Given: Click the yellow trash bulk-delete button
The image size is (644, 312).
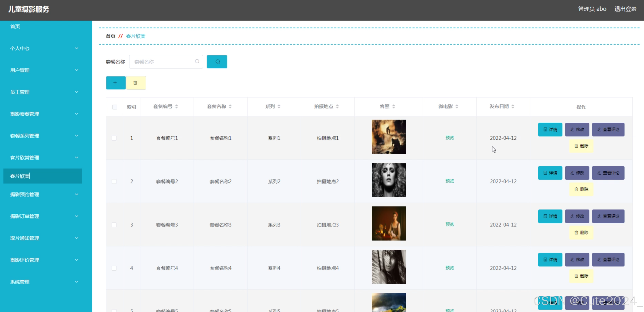Looking at the screenshot, I should tap(135, 83).
